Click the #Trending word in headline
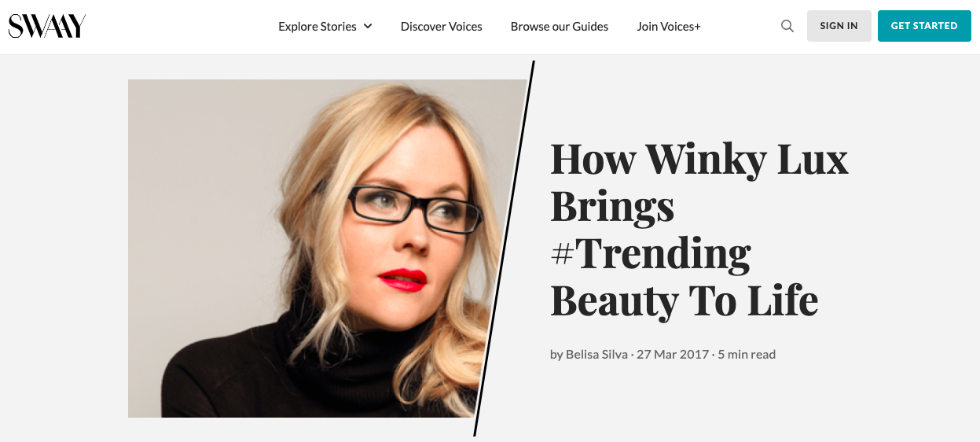Viewport: 980px width, 442px height. pyautogui.click(x=651, y=254)
